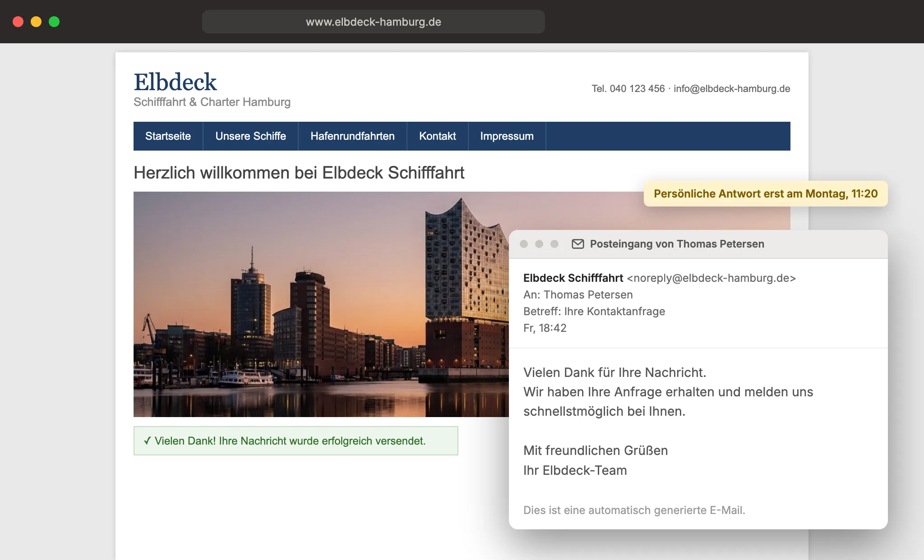Click the browser address bar www.elbdeck-hamburg.de
Viewport: 924px width, 560px height.
374,22
